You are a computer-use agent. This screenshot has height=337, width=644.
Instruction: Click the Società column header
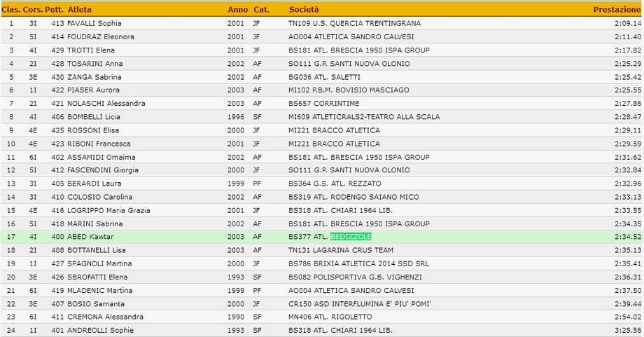pyautogui.click(x=304, y=9)
